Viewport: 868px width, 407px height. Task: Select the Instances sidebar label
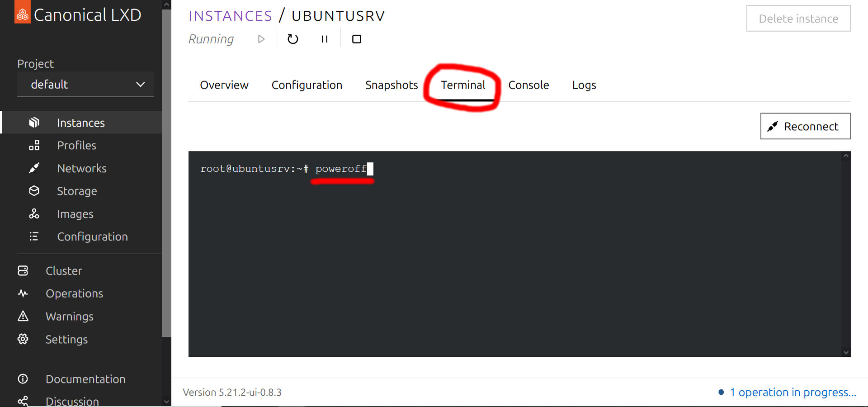[x=81, y=123]
